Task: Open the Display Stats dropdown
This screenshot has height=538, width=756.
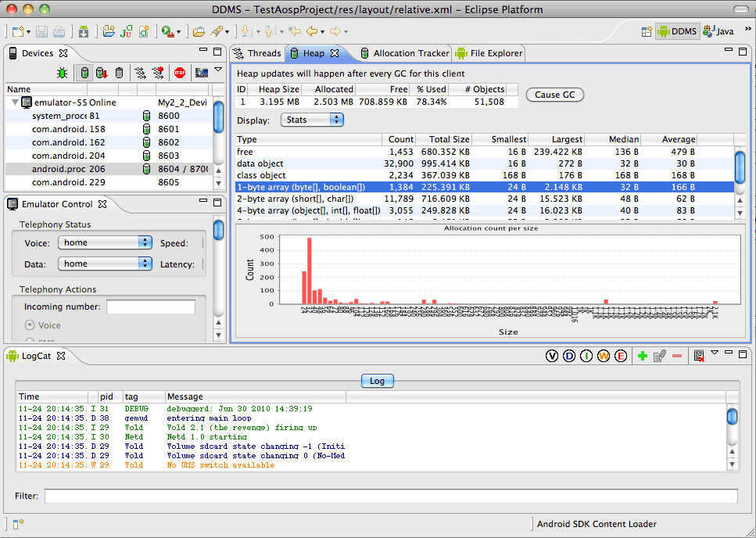Action: point(312,120)
